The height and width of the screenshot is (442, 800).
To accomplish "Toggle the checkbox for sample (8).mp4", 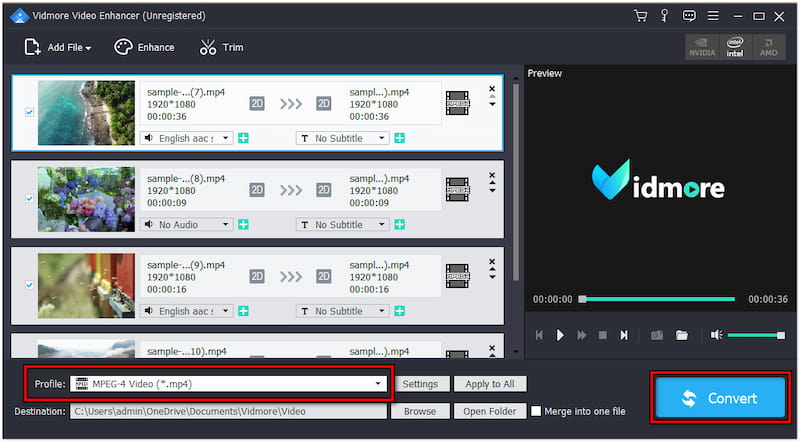I will (x=28, y=199).
